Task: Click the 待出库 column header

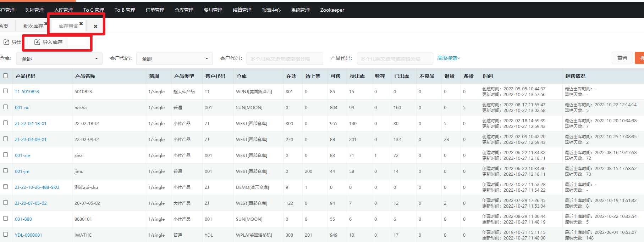Action: [x=357, y=76]
